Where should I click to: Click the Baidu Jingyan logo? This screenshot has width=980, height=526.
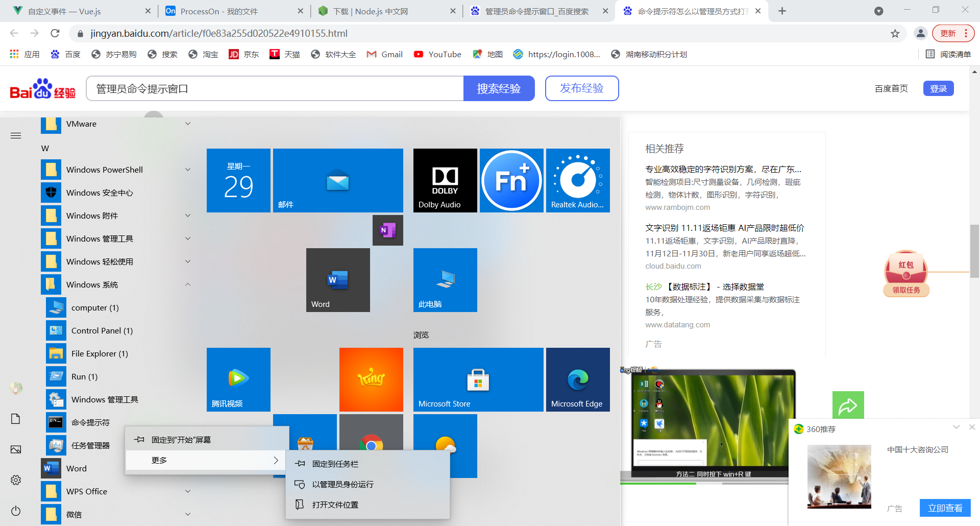pos(43,89)
